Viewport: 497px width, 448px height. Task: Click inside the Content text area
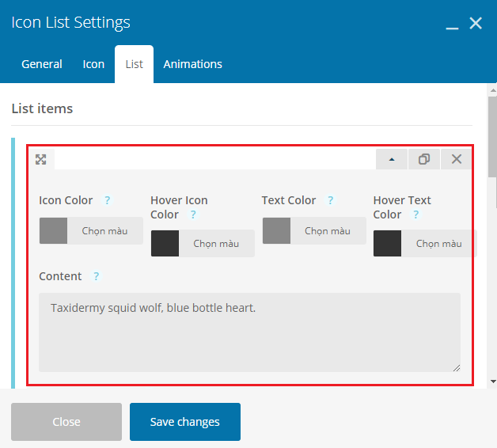point(249,332)
